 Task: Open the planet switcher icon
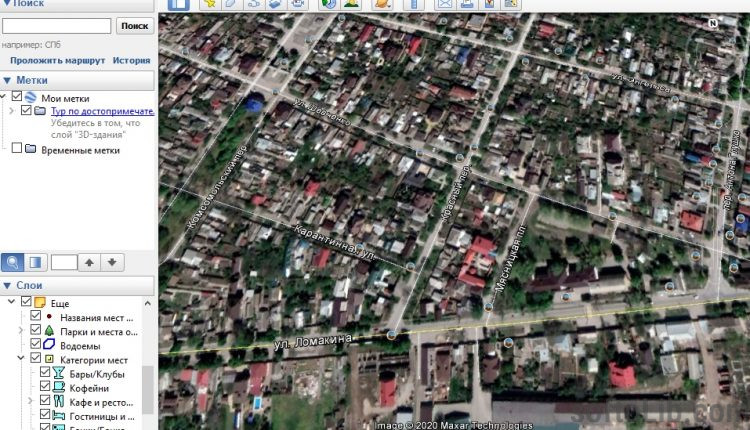coord(382,4)
